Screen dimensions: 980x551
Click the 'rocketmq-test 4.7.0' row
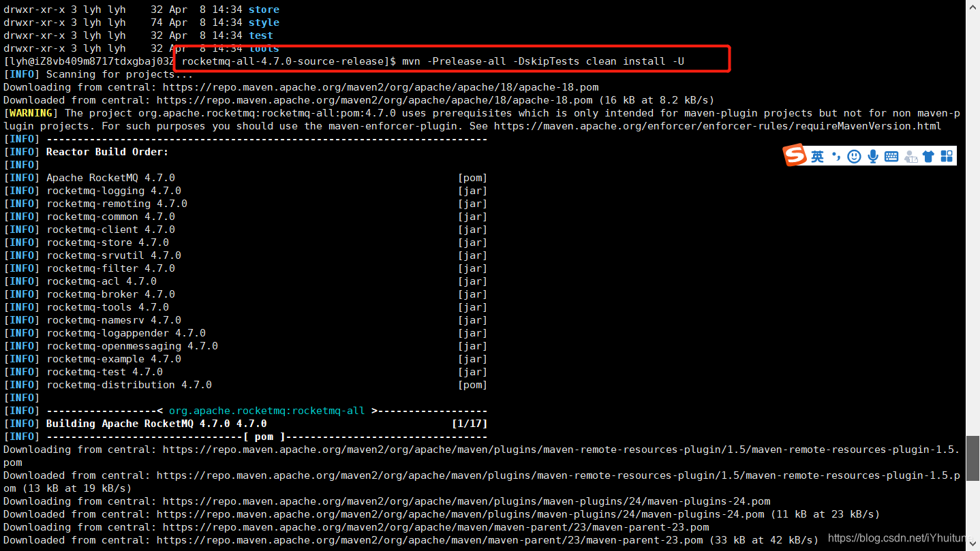(x=245, y=372)
